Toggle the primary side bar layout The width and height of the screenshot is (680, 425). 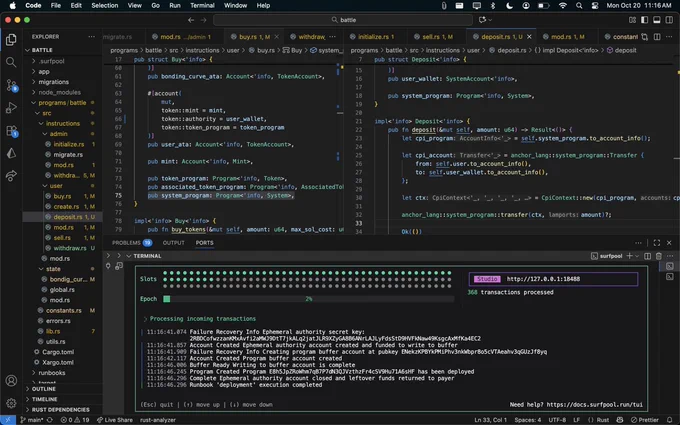[644, 20]
